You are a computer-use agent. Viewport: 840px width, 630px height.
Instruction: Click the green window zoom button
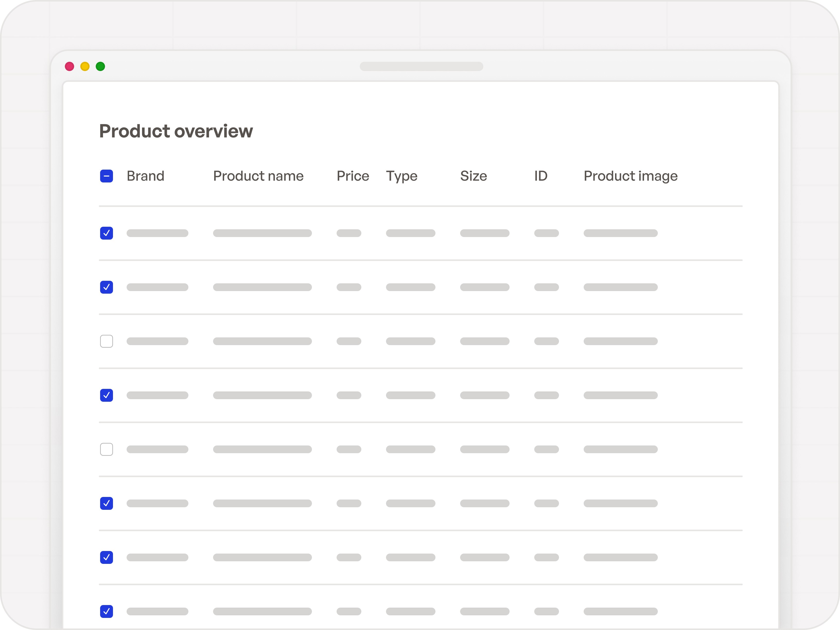click(101, 66)
